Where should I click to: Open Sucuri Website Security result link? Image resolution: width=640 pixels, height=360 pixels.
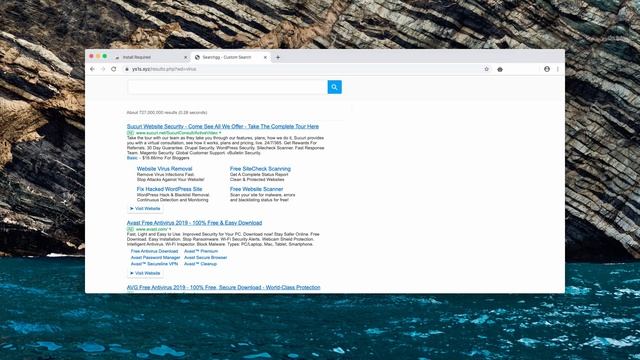[x=222, y=127]
